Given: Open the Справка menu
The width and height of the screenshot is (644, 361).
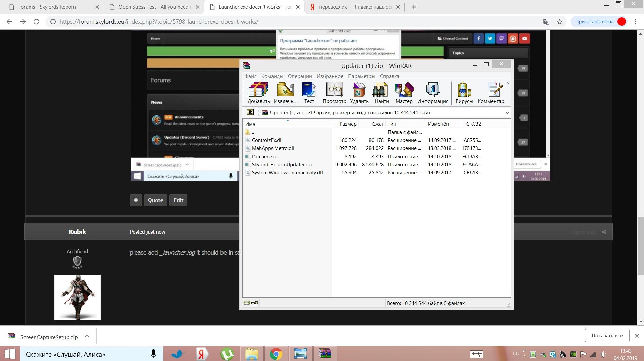Looking at the screenshot, I should click(x=389, y=76).
